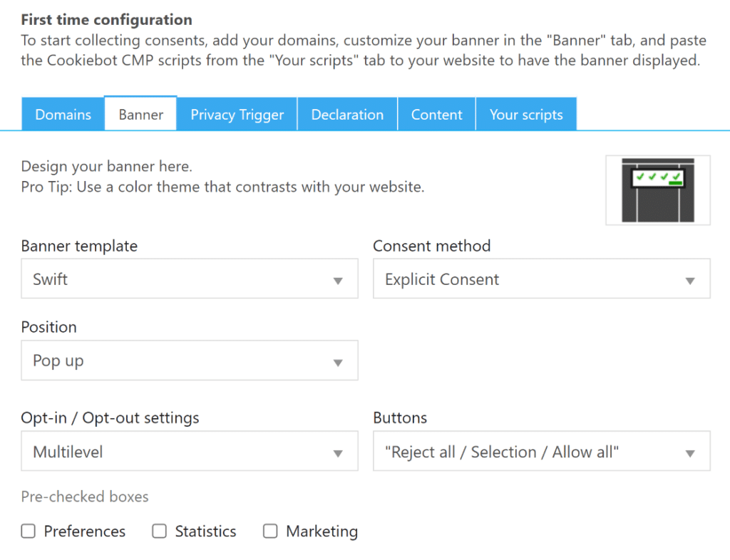
Task: Click the Pop up field's dropdown arrow
Action: click(x=338, y=361)
